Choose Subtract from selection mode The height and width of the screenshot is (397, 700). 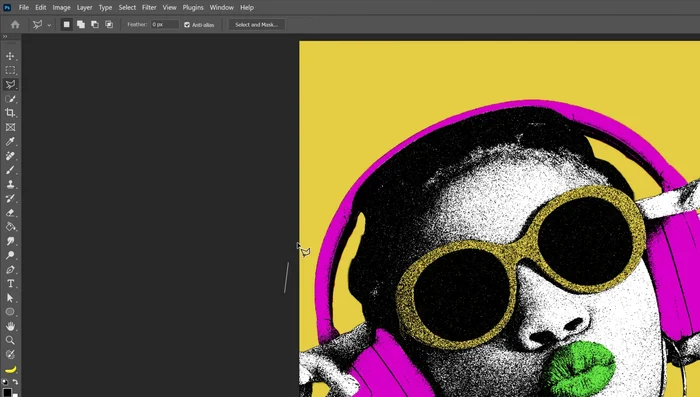95,25
